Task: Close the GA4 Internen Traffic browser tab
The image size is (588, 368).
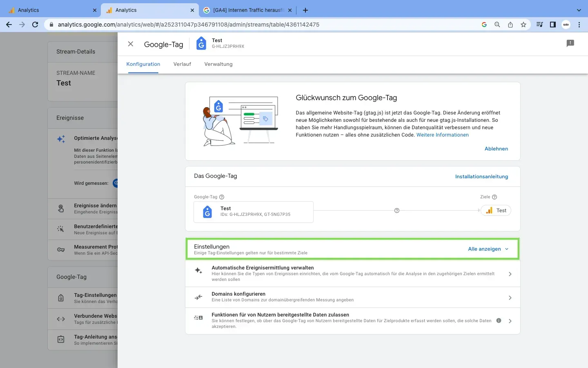Action: 290,10
